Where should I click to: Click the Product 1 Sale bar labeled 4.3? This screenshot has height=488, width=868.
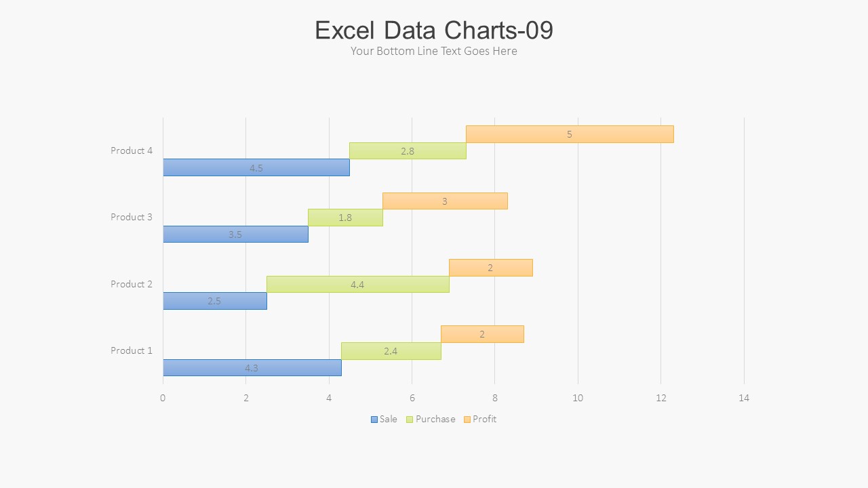(252, 368)
